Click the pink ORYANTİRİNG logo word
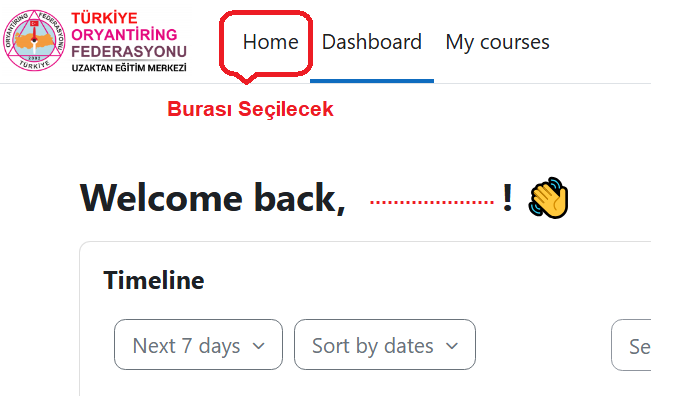 [x=124, y=35]
